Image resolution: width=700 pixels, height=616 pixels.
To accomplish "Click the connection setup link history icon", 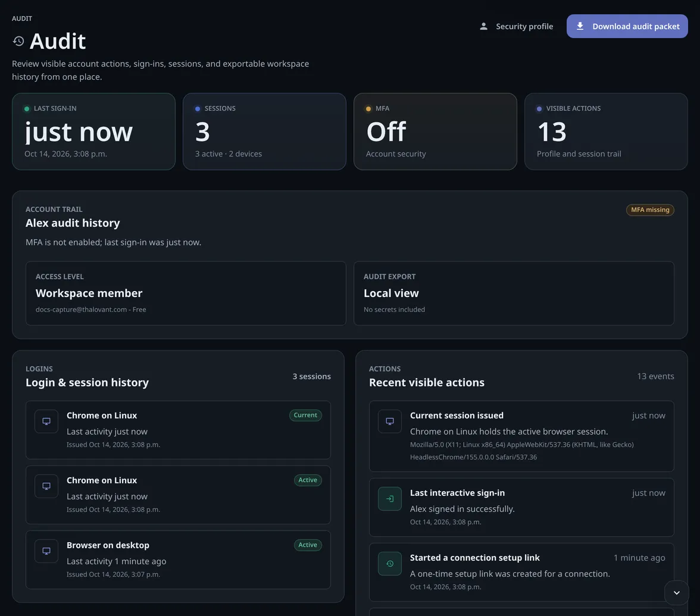I will (x=390, y=563).
